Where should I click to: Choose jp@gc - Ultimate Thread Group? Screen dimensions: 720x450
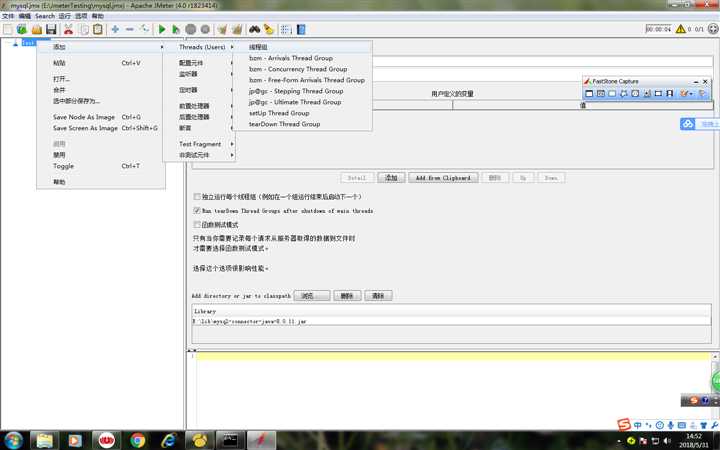click(303, 102)
